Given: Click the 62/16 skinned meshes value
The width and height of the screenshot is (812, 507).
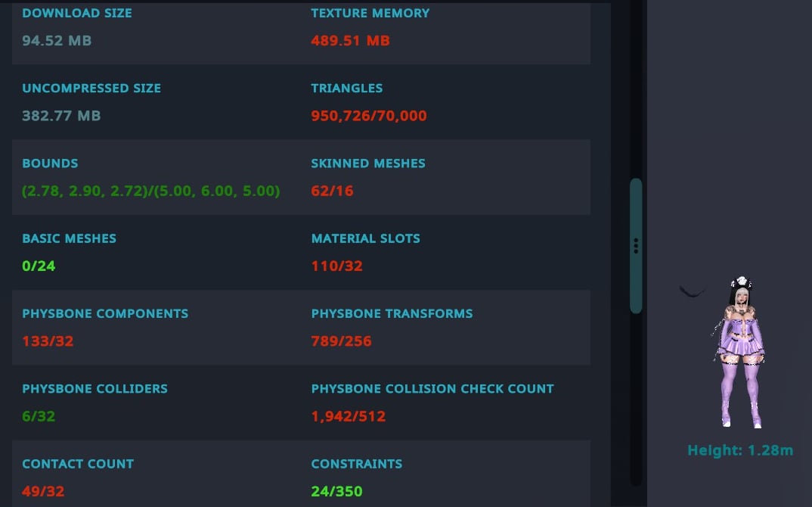Looking at the screenshot, I should tap(332, 191).
